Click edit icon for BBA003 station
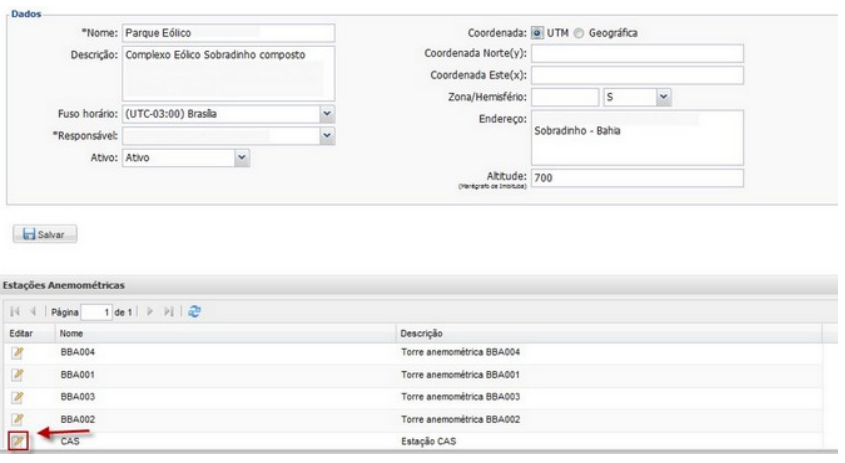This screenshot has height=463, width=845. coord(20,394)
